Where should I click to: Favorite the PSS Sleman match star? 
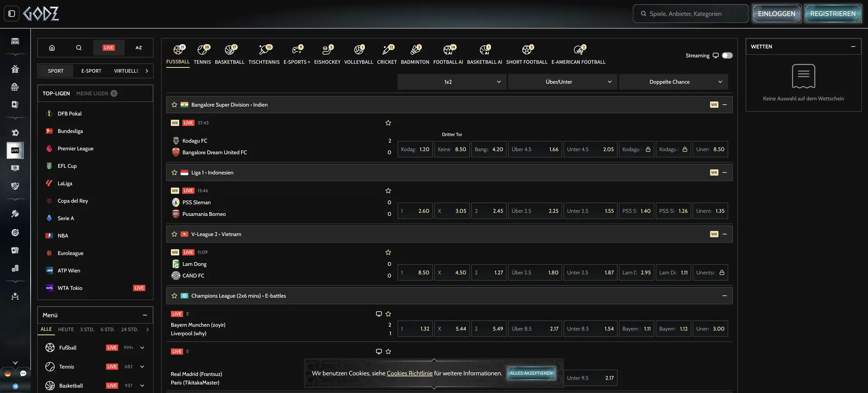point(388,191)
